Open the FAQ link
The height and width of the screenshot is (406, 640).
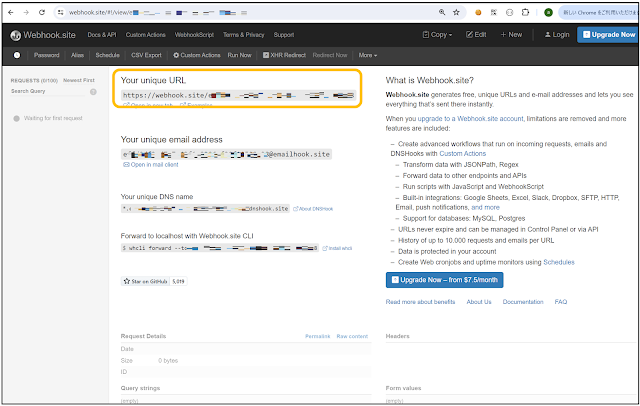pos(561,302)
